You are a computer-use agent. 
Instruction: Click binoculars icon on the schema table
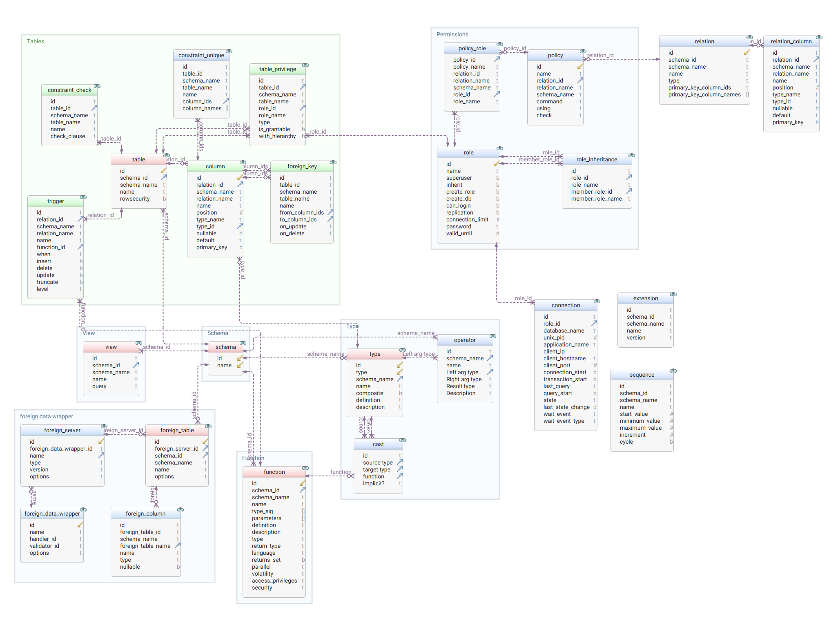[243, 343]
